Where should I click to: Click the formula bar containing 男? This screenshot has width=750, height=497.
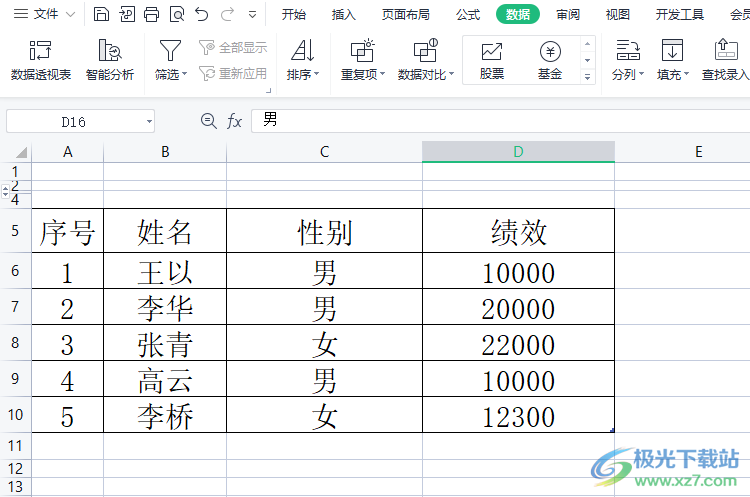click(x=500, y=121)
